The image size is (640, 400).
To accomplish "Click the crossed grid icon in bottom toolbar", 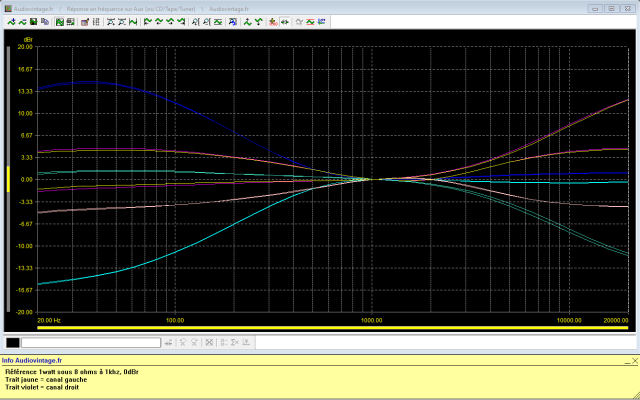I will click(x=209, y=342).
